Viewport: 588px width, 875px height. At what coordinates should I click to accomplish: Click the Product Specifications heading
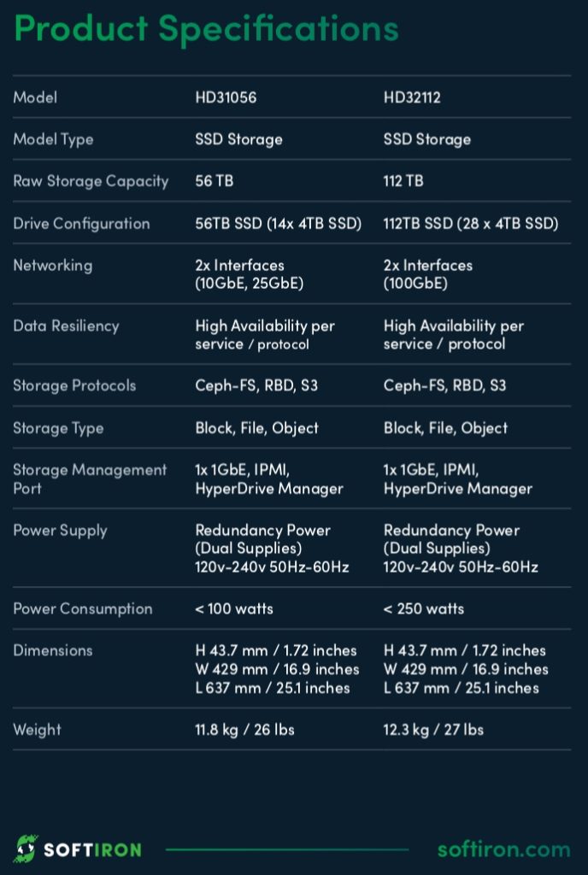206,29
